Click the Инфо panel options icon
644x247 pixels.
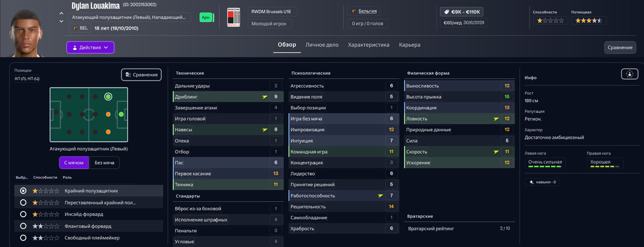(629, 74)
